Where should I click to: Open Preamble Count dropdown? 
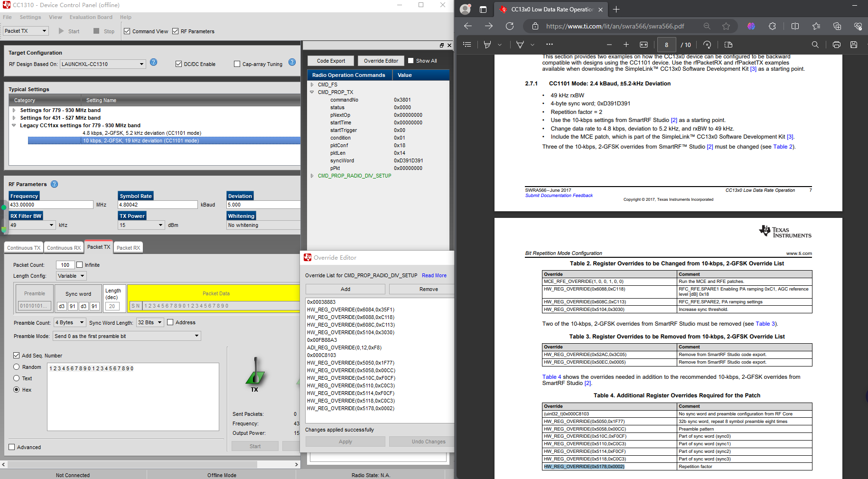(70, 322)
